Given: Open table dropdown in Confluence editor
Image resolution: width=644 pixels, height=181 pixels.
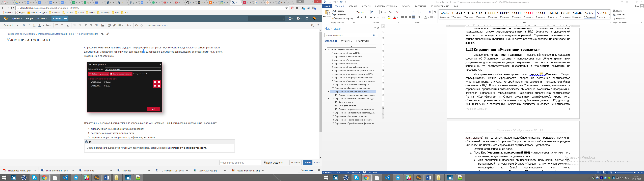Looking at the screenshot, I should 121,25.
